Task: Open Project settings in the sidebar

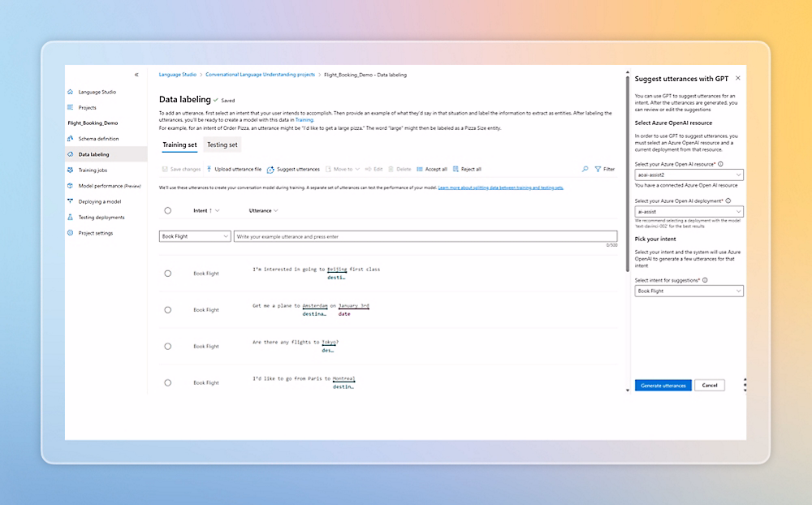Action: [x=95, y=233]
